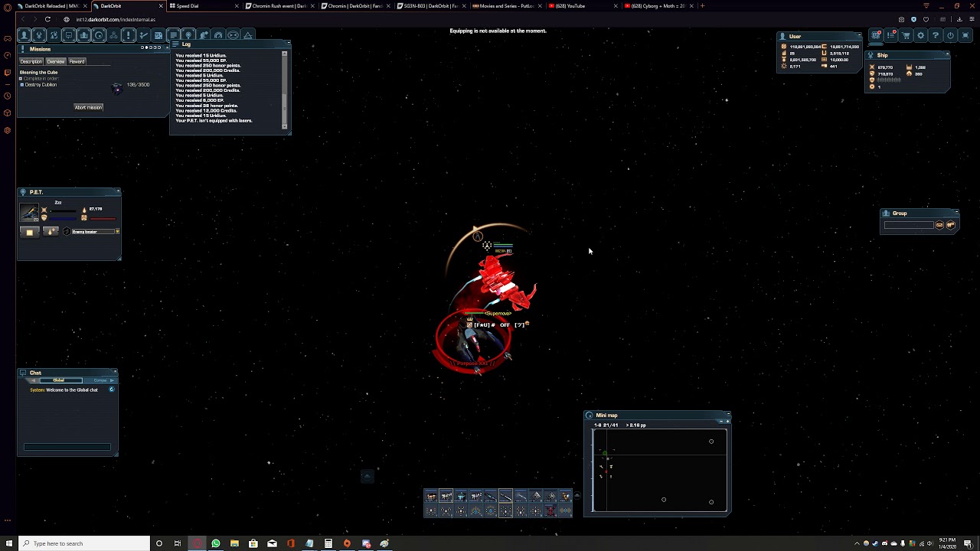The width and height of the screenshot is (980, 551).
Task: Select first laser ammo slot in action bar
Action: tap(431, 496)
